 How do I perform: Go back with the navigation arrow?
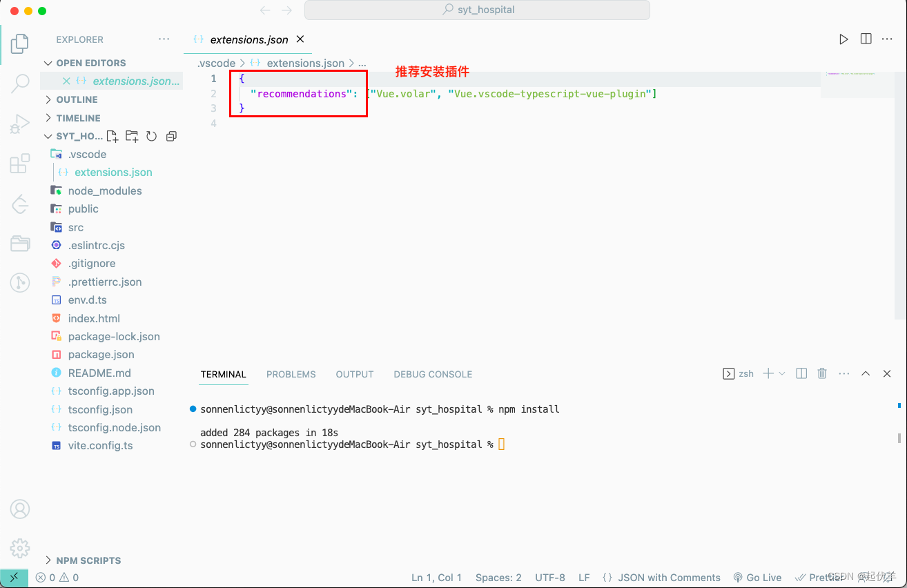[x=265, y=10]
